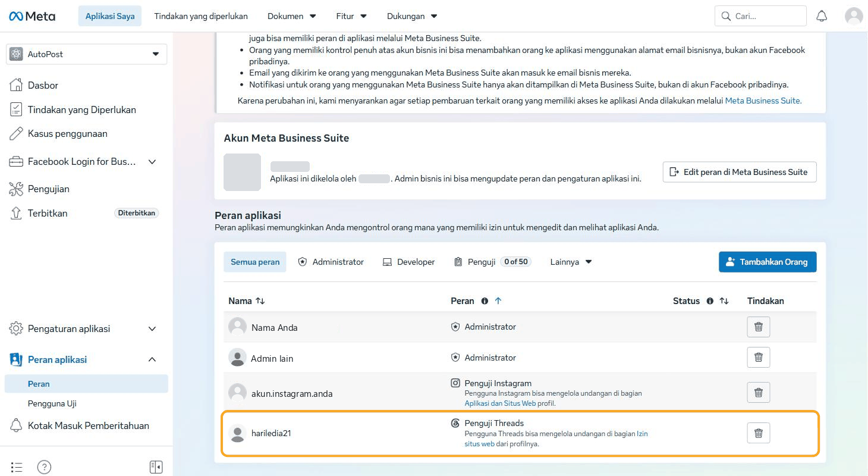Select the Semua peran tab

click(255, 262)
